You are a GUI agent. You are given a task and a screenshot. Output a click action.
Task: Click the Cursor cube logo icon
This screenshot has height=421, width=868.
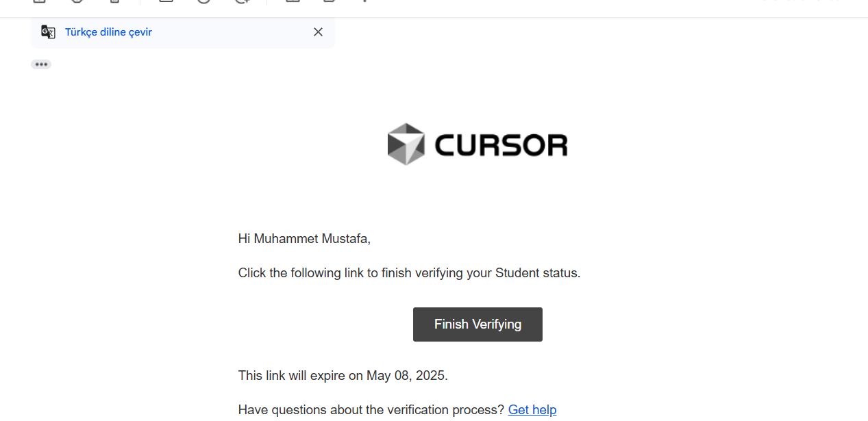tap(406, 144)
